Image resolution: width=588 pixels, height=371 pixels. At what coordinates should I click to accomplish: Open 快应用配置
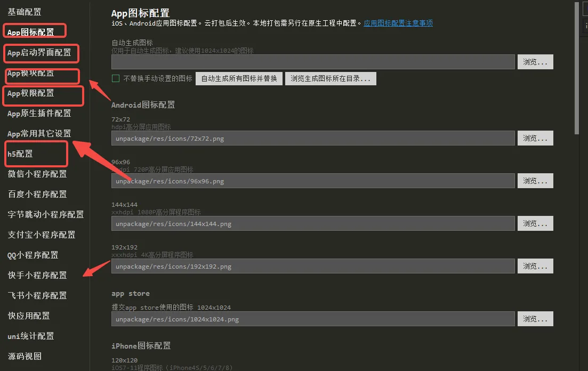click(29, 316)
